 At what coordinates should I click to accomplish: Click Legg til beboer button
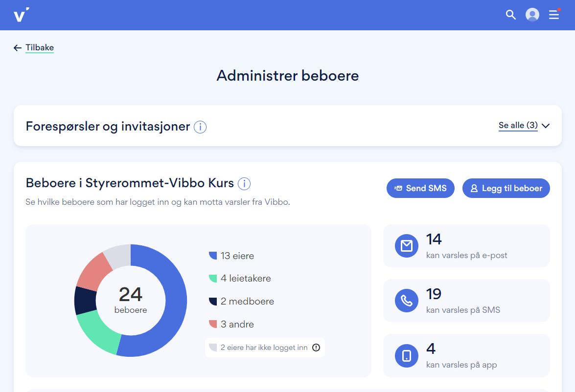coord(506,188)
